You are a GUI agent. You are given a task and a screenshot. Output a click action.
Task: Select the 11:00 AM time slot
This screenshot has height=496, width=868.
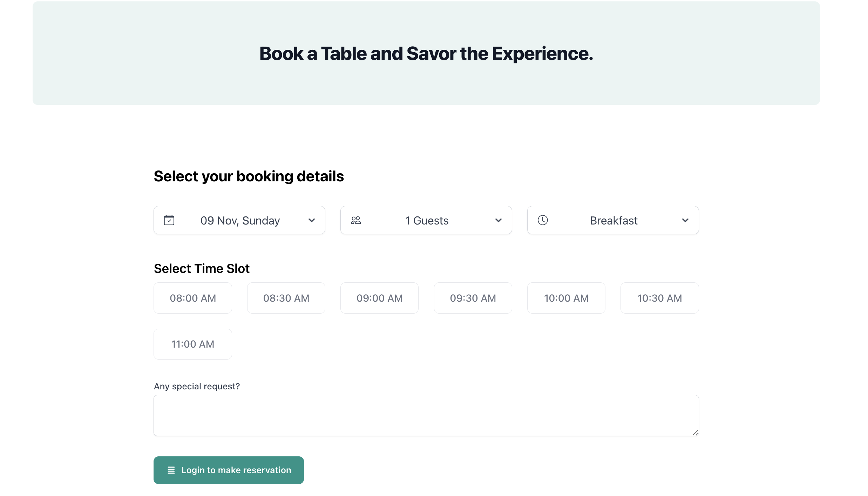(192, 344)
